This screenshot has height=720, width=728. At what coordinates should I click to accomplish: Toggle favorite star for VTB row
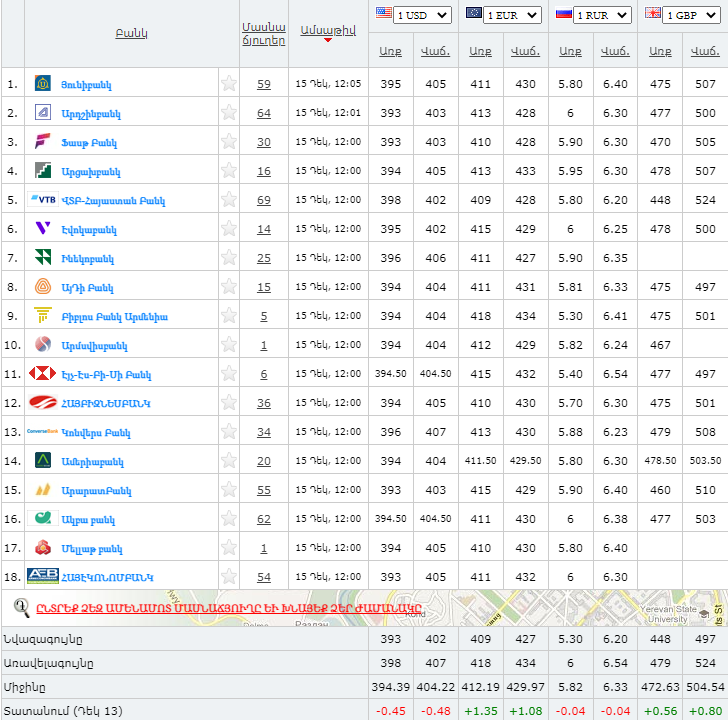229,200
